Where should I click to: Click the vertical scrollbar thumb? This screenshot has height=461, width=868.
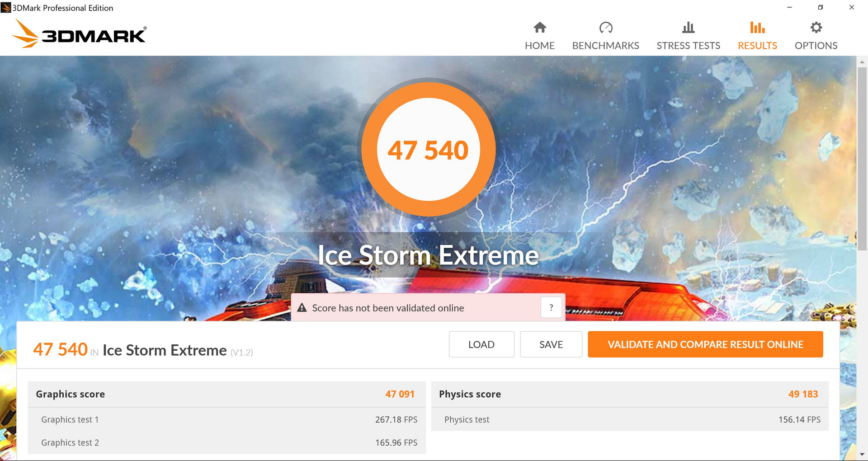click(862, 158)
